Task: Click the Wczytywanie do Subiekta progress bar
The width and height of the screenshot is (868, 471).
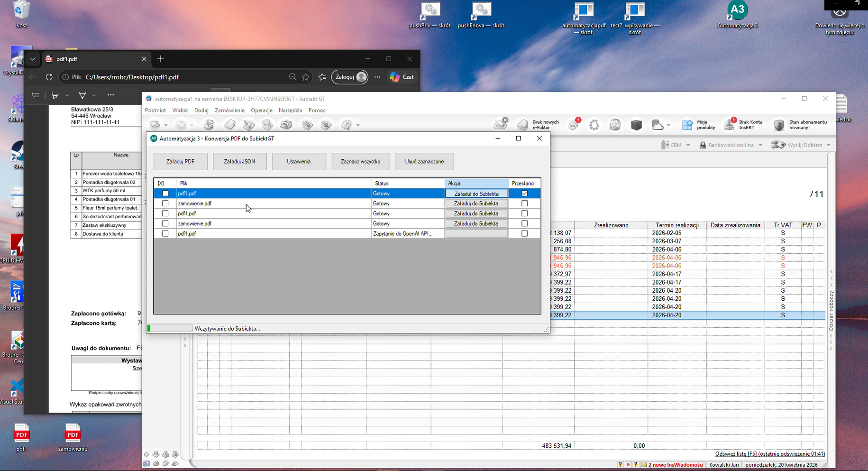Action: (170, 328)
